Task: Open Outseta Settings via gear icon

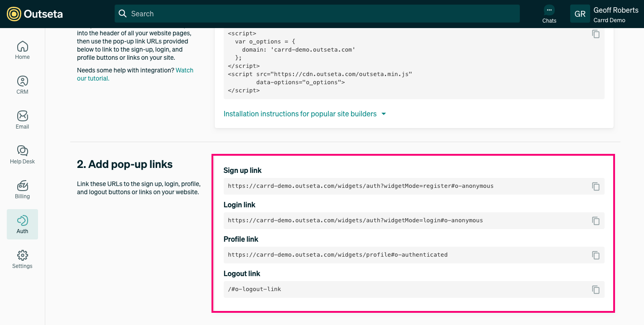Action: [22, 259]
